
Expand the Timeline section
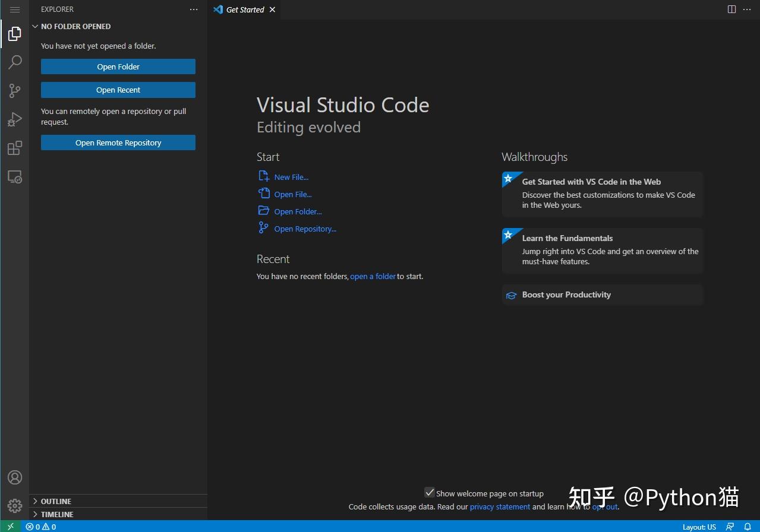pos(57,514)
